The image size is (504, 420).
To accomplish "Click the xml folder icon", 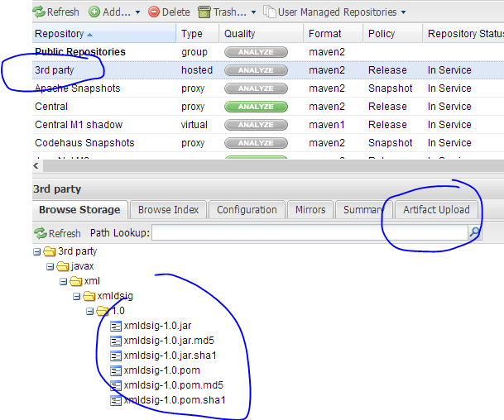I will tap(76, 281).
